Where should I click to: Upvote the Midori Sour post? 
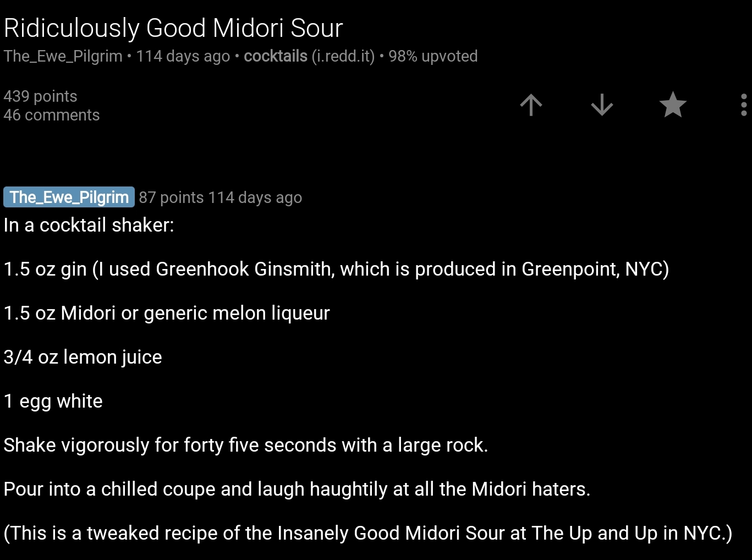[x=531, y=105]
